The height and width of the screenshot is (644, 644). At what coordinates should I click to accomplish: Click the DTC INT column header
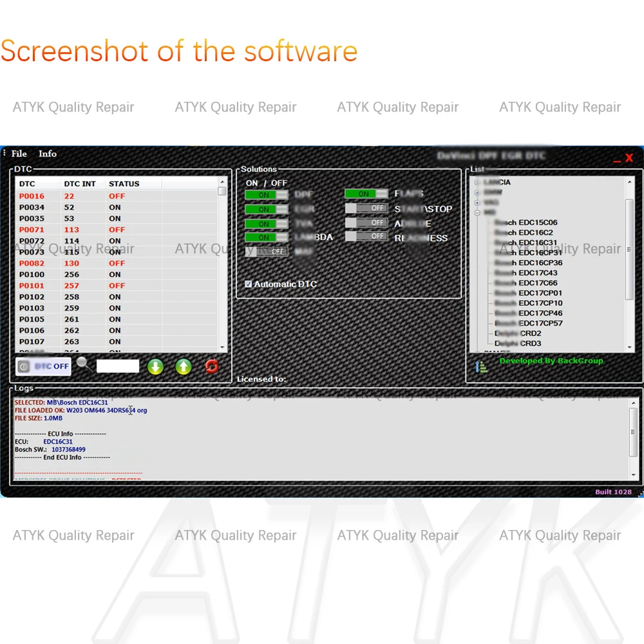[82, 184]
